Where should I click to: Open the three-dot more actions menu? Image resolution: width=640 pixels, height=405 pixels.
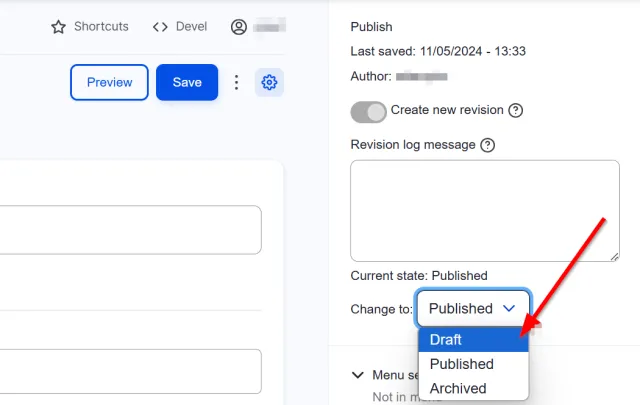pos(237,83)
